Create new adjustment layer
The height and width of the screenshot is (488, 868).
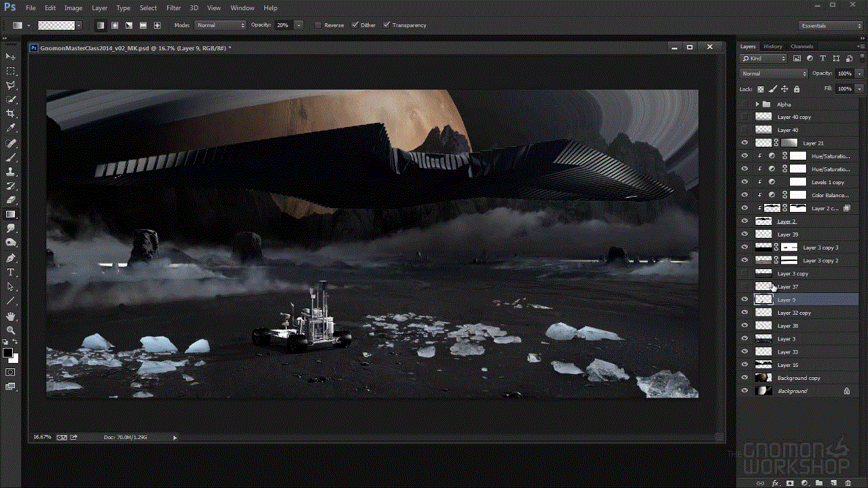click(x=805, y=483)
